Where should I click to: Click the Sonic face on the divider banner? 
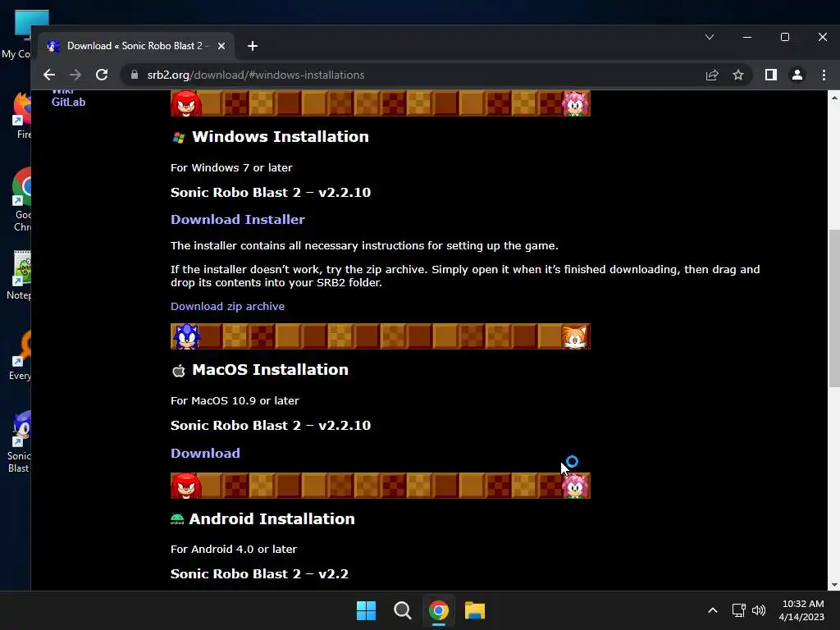coord(186,336)
